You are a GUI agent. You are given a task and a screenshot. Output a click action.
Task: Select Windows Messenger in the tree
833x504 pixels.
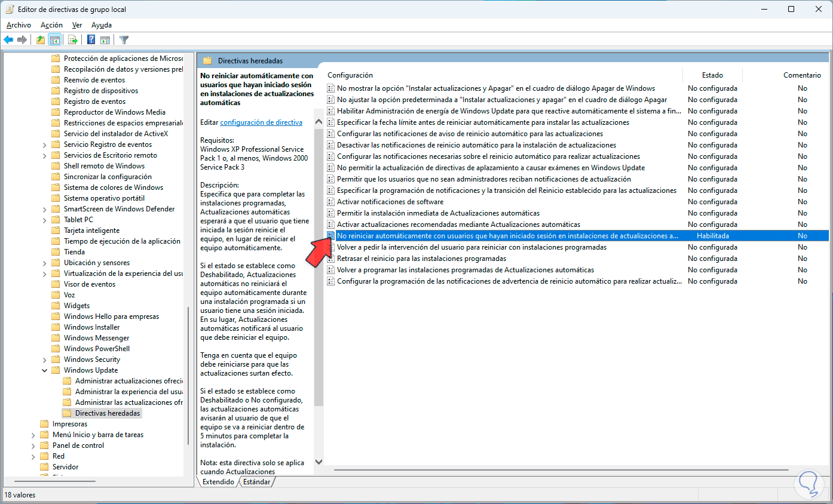96,338
